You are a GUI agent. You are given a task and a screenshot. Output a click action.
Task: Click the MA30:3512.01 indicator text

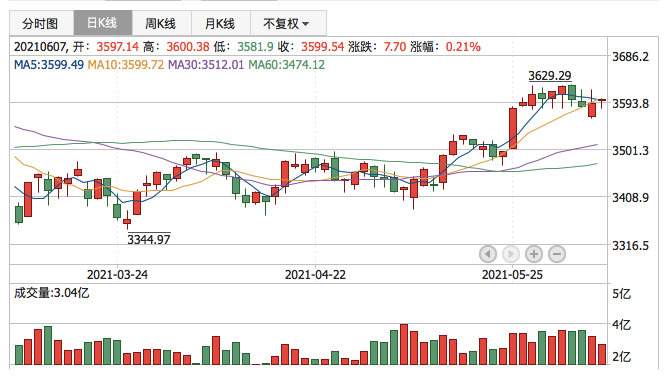(x=206, y=65)
